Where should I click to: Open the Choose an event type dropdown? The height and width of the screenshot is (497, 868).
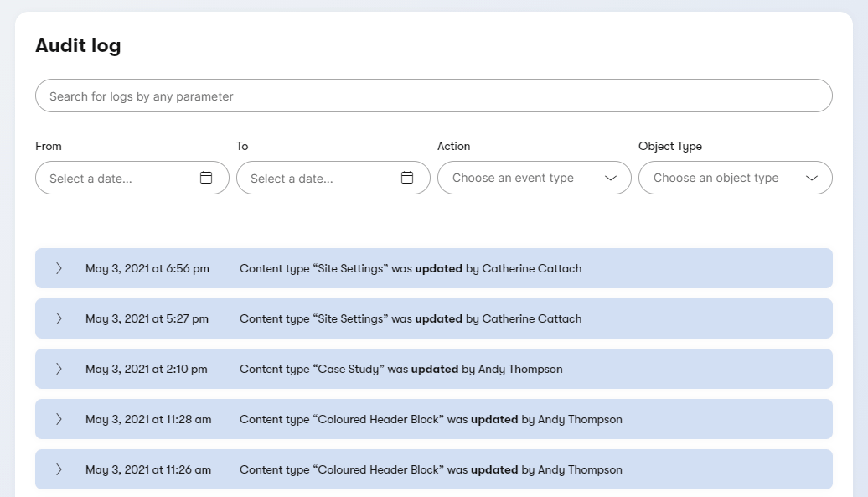[534, 178]
